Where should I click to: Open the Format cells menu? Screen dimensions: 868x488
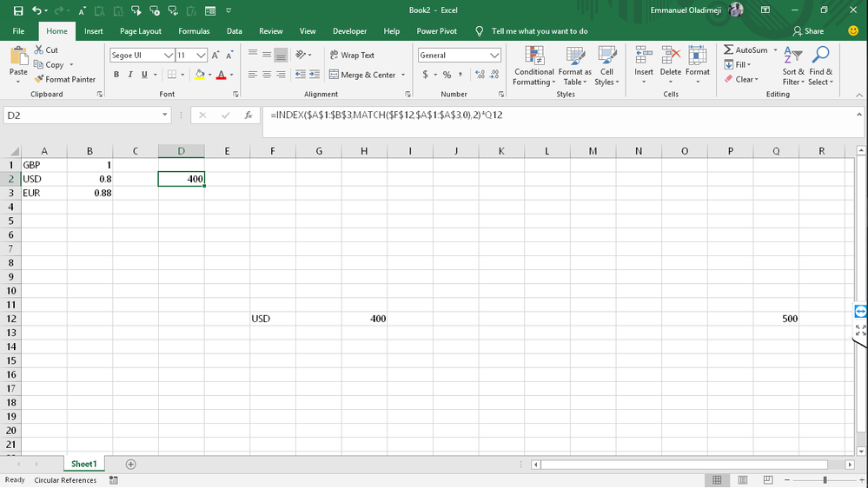[698, 66]
